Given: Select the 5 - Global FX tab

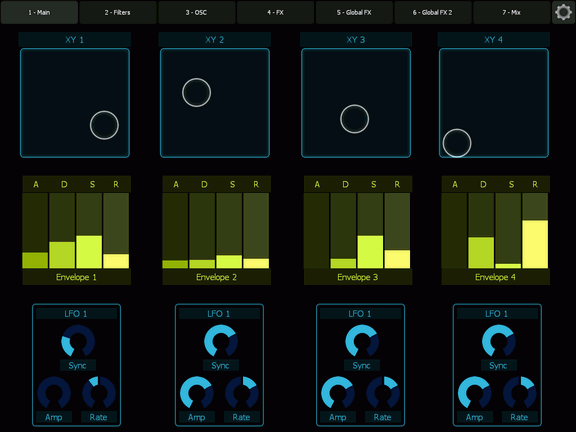Looking at the screenshot, I should 354,12.
